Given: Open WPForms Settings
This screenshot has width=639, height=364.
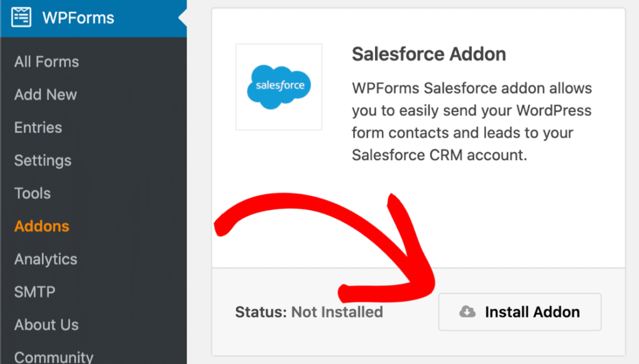Looking at the screenshot, I should [43, 161].
